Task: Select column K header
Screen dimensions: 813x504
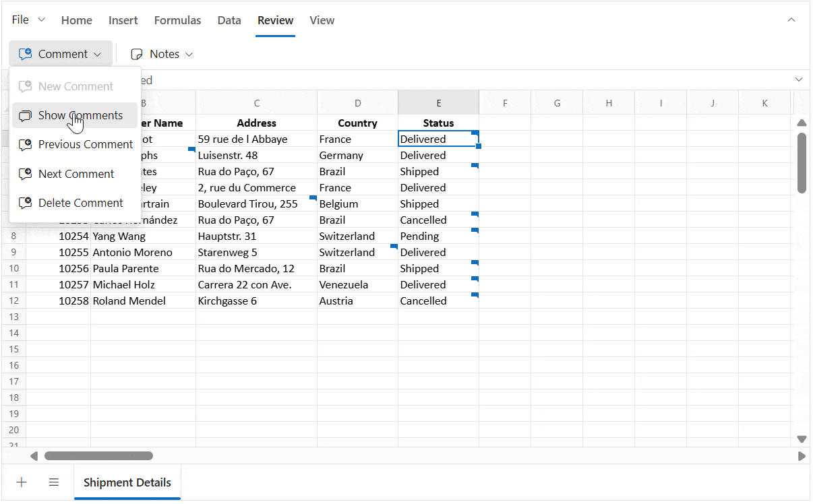Action: (x=764, y=103)
